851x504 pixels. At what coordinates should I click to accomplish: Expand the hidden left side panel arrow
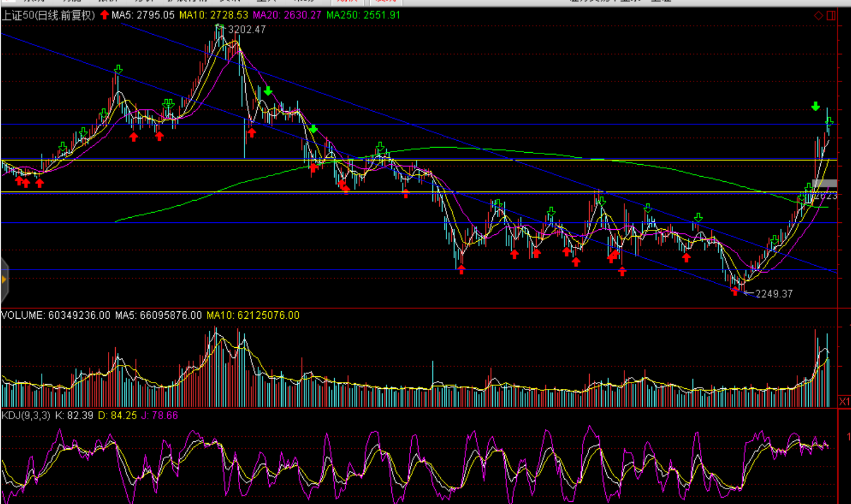[x=4, y=279]
